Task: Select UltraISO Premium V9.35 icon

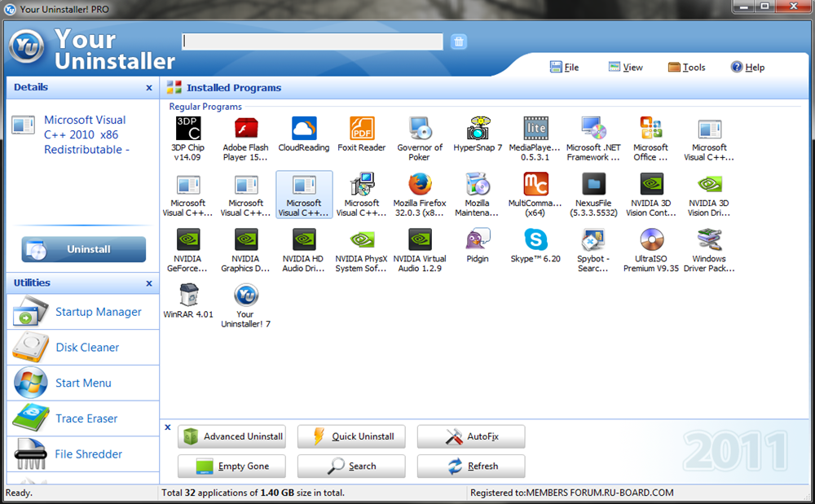Action: click(650, 240)
